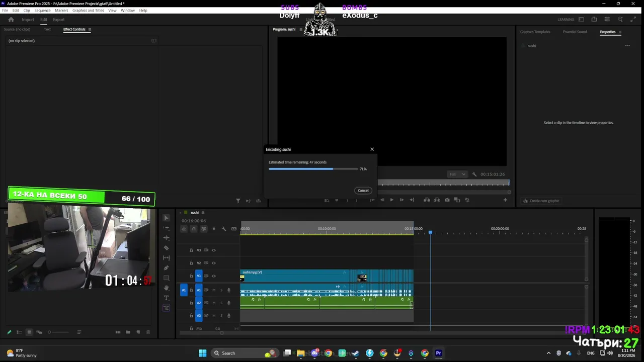Mute audio track A1
644x362 pixels.
[214, 290]
